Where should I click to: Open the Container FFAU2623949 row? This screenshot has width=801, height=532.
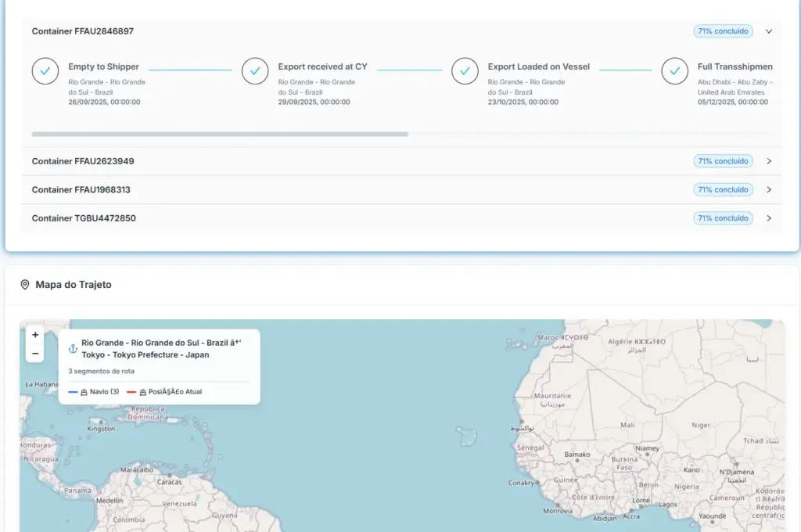401,161
